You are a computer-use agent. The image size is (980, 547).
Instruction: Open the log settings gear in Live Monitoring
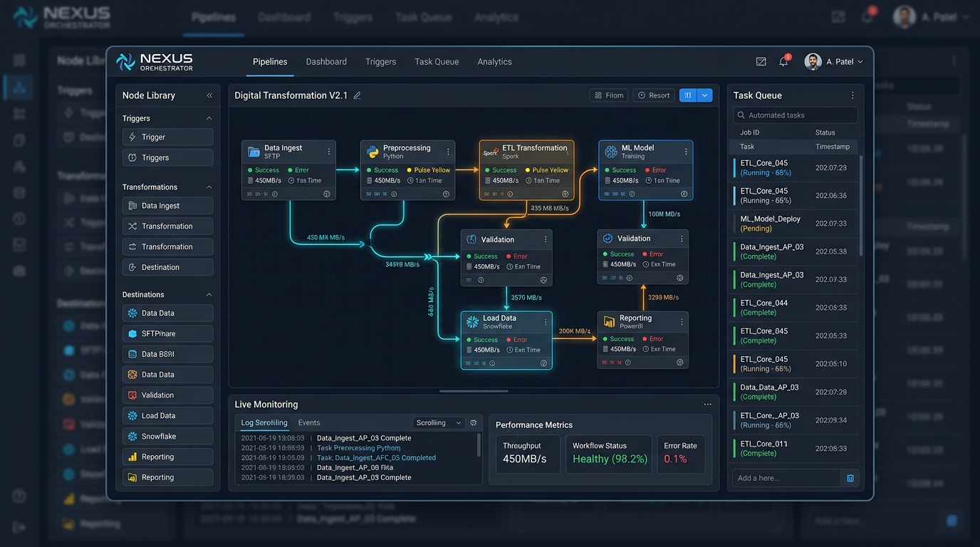click(474, 423)
